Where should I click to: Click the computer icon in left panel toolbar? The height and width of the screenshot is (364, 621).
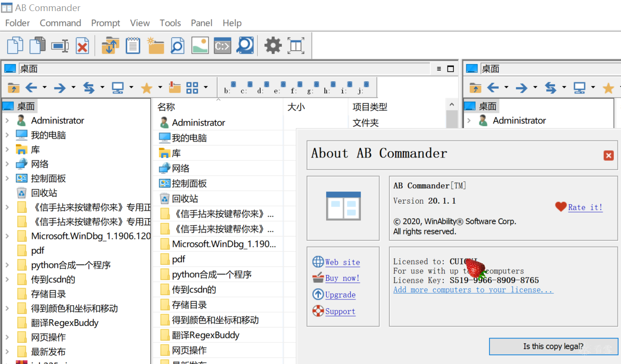118,88
